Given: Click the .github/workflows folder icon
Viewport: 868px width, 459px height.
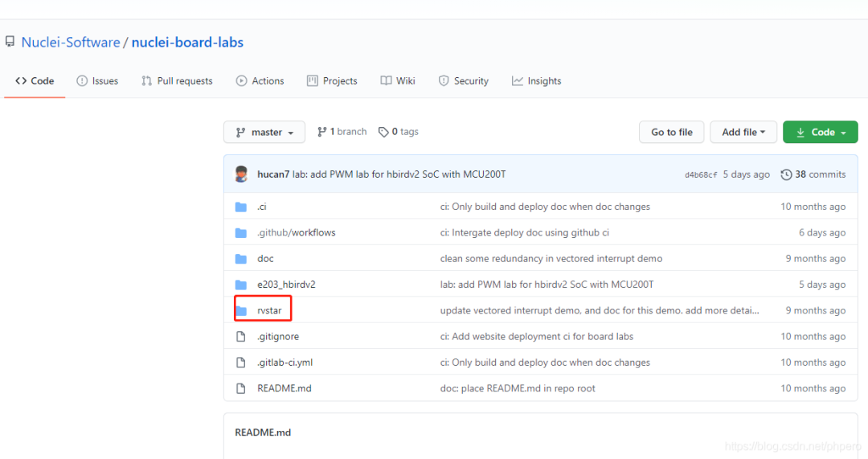Looking at the screenshot, I should pyautogui.click(x=241, y=233).
